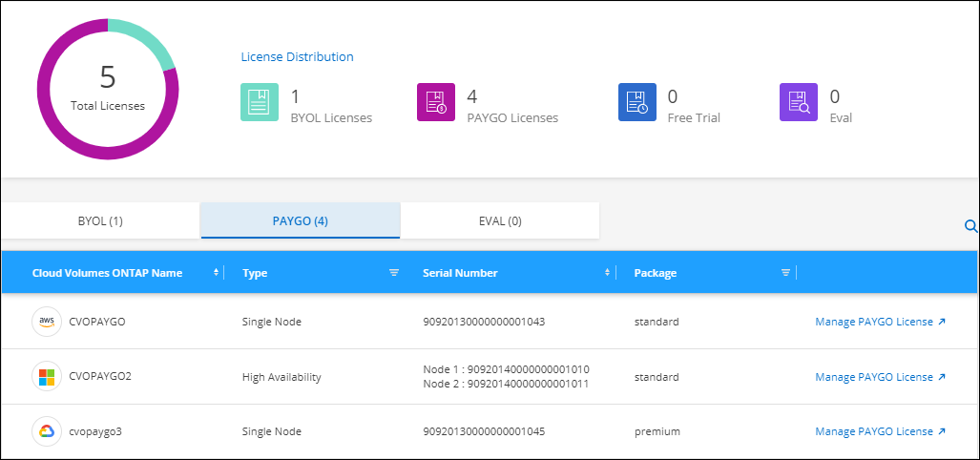Image resolution: width=980 pixels, height=460 pixels.
Task: Sort by Cloud Volumes ONTAP Name
Action: tap(215, 273)
